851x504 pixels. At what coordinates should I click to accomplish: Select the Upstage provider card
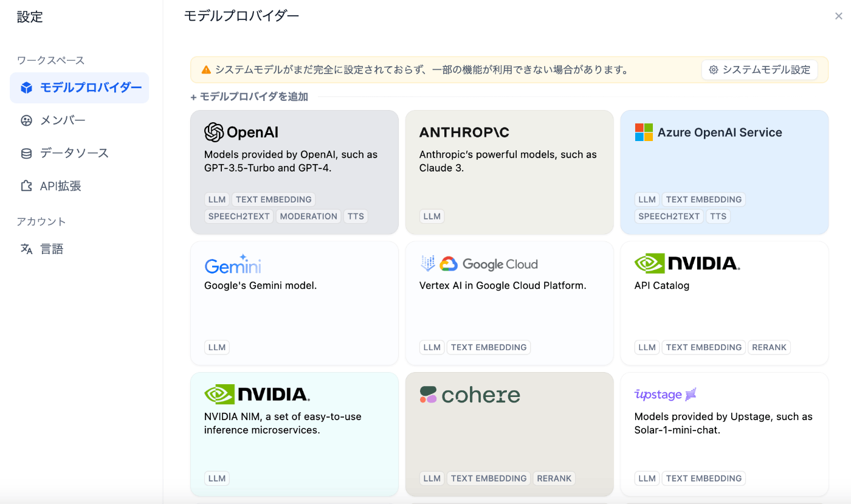click(725, 435)
